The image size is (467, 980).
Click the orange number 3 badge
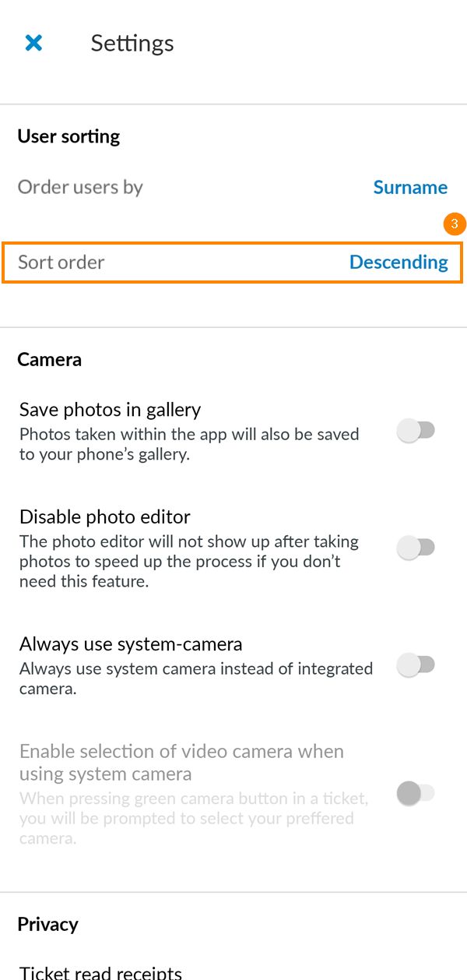(x=455, y=224)
